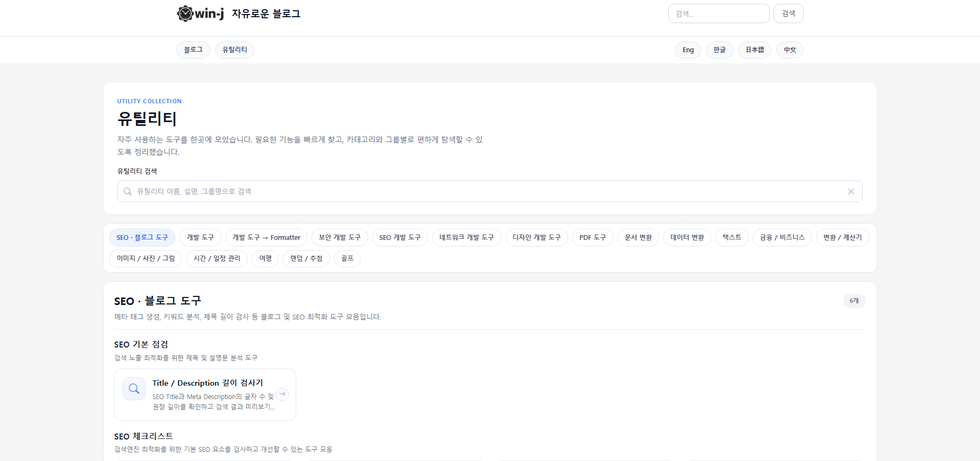Select the 골프 chip
The width and height of the screenshot is (980, 461).
(x=347, y=259)
